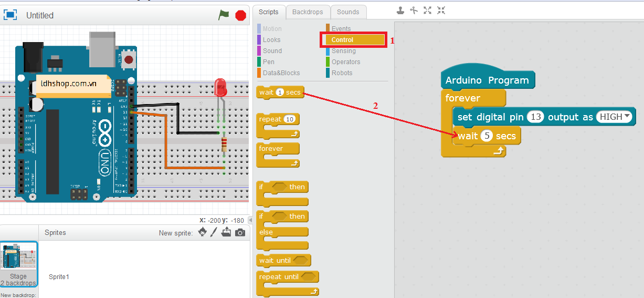Image resolution: width=644 pixels, height=298 pixels.
Task: Paint a new sprite with brush icon
Action: (x=214, y=232)
